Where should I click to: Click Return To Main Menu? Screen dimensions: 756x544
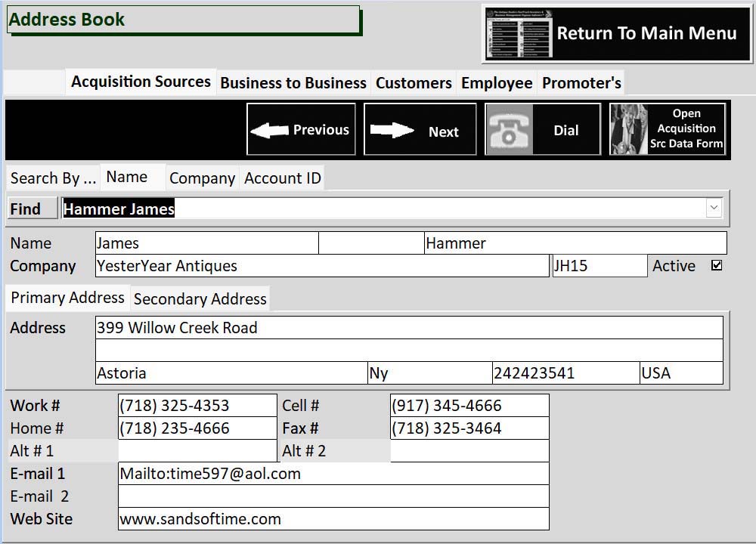(x=616, y=34)
